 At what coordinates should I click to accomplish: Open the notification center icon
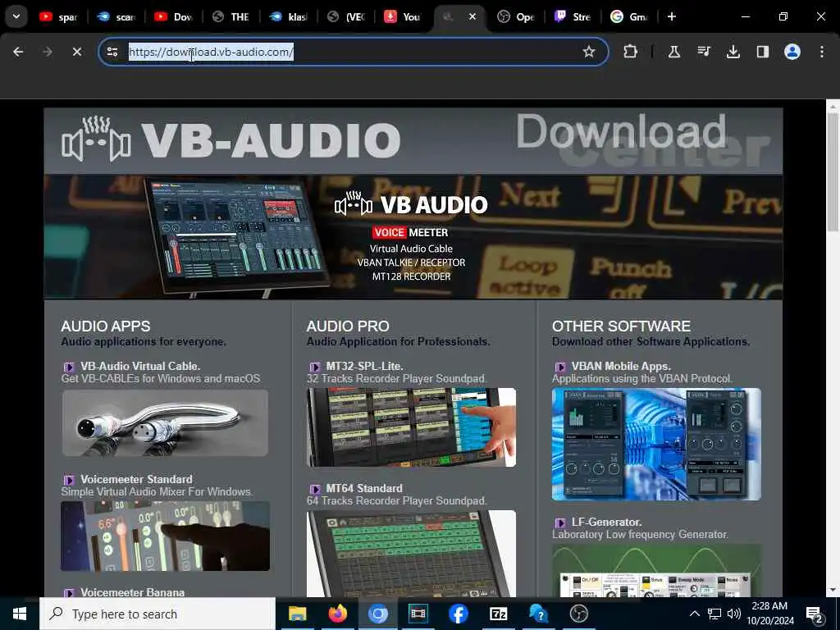point(815,614)
